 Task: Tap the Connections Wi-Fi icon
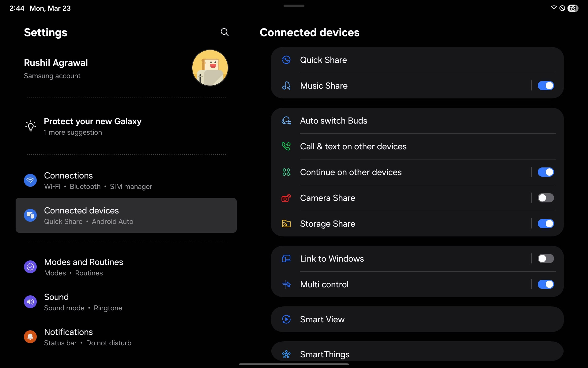point(30,180)
